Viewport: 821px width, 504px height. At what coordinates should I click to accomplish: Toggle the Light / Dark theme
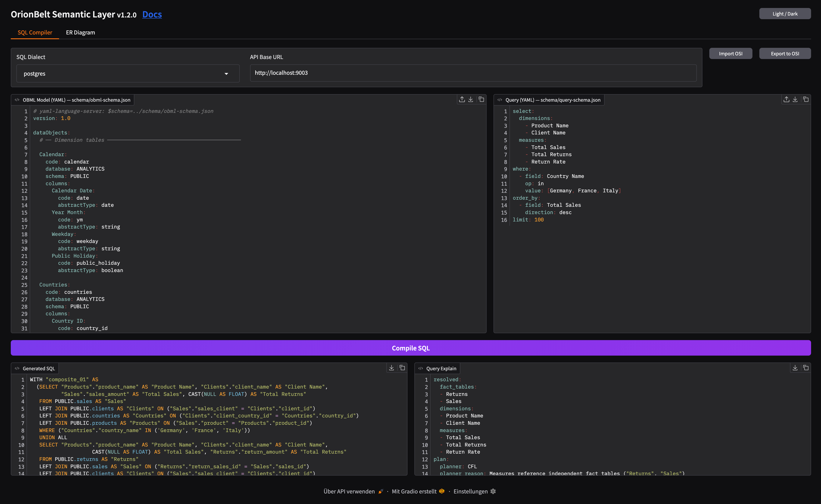(785, 13)
